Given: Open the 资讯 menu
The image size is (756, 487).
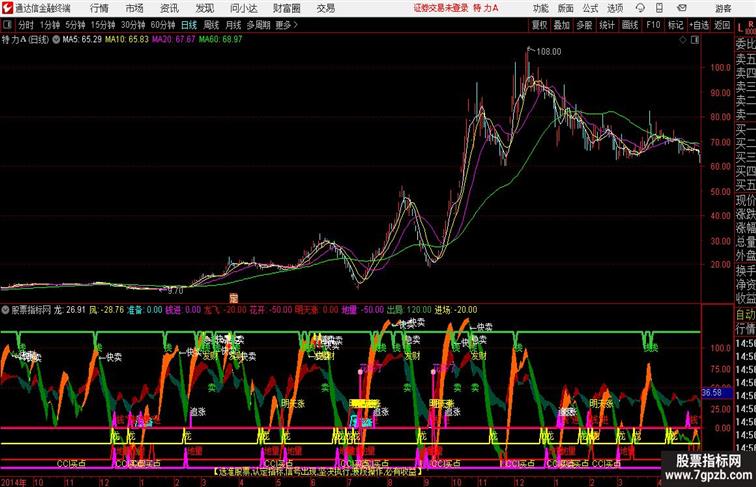Looking at the screenshot, I should pos(169,8).
